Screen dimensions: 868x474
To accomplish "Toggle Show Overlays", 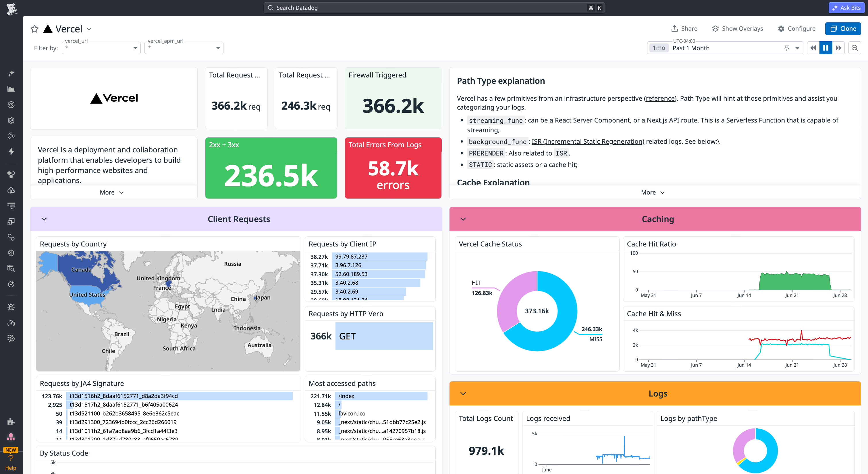I will pyautogui.click(x=737, y=29).
